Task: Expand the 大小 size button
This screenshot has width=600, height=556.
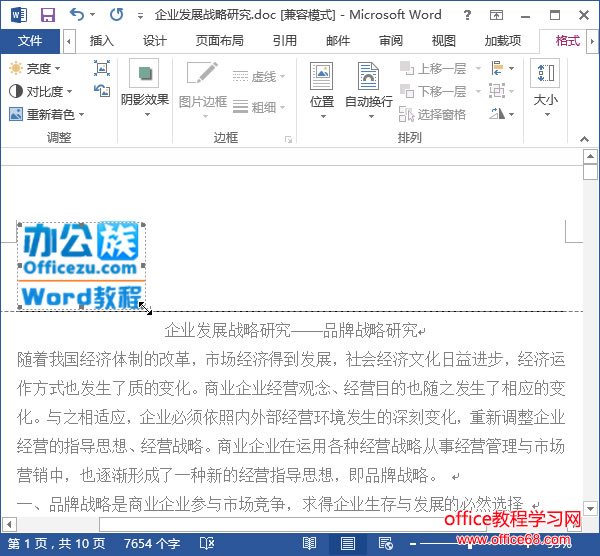Action: [x=546, y=89]
